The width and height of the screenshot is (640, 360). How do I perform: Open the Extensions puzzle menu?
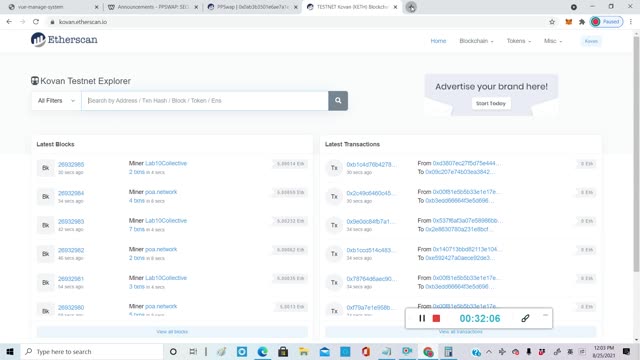coord(582,22)
